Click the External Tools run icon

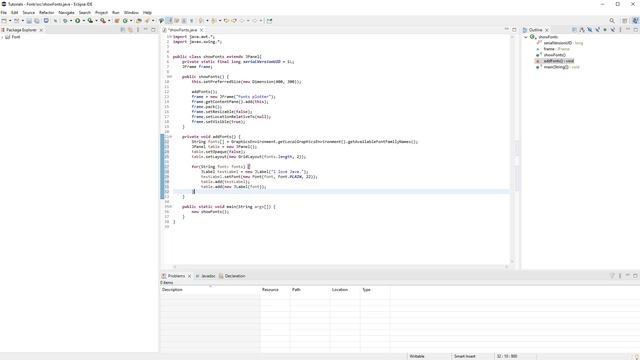click(x=103, y=20)
